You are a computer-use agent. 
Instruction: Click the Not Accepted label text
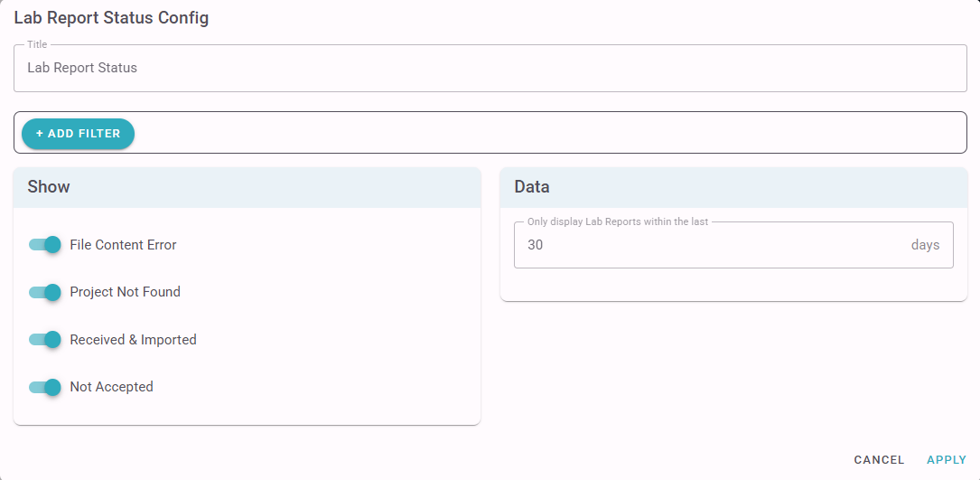tap(111, 387)
